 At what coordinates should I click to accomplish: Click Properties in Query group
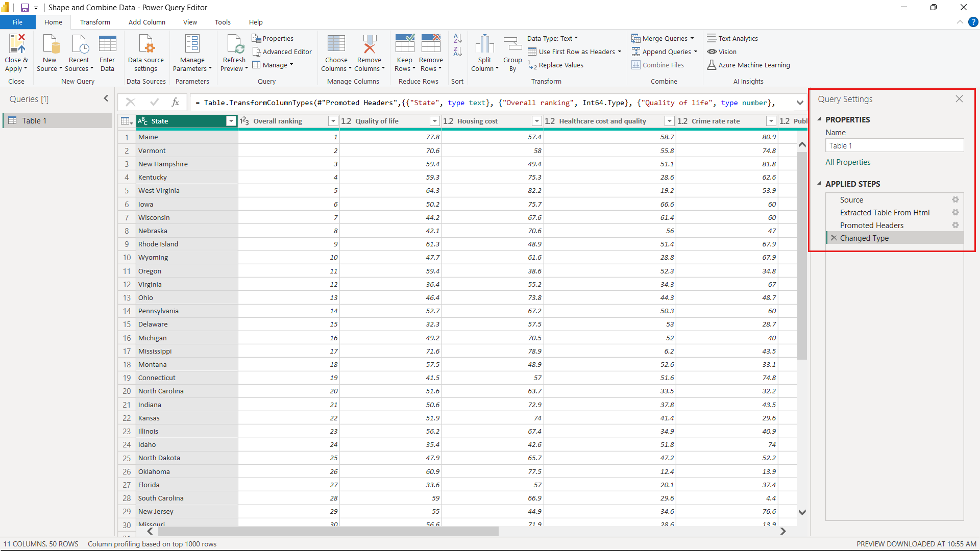click(x=273, y=38)
